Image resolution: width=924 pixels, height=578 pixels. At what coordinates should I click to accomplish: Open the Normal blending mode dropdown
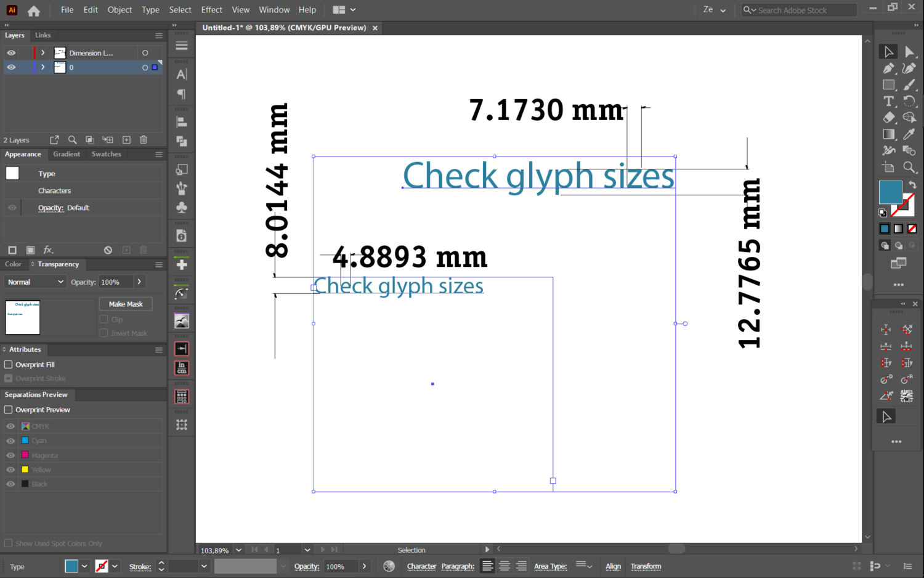click(x=35, y=282)
